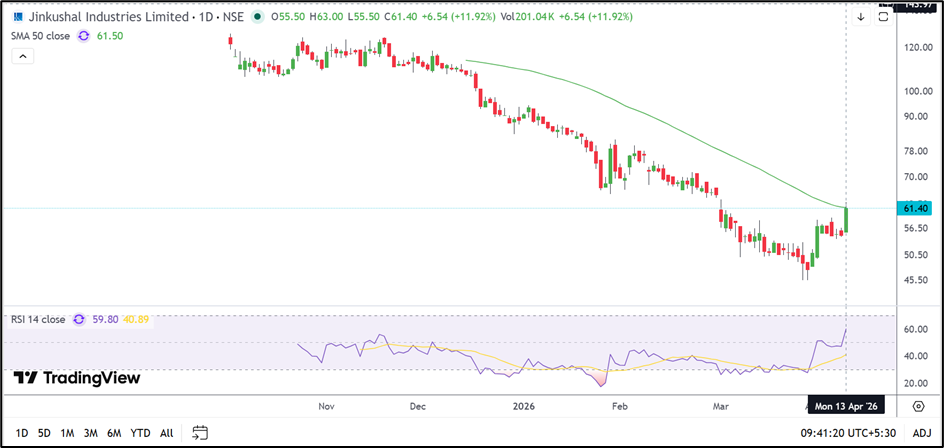Open chart settings gear near price axis
Viewport: 944px width, 448px height.
918,406
